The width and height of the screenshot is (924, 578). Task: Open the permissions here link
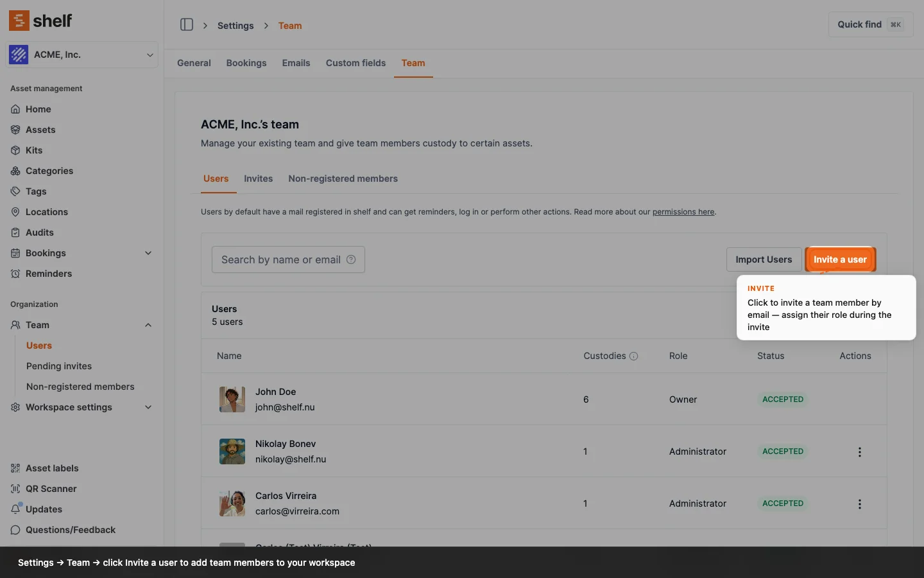[683, 212]
